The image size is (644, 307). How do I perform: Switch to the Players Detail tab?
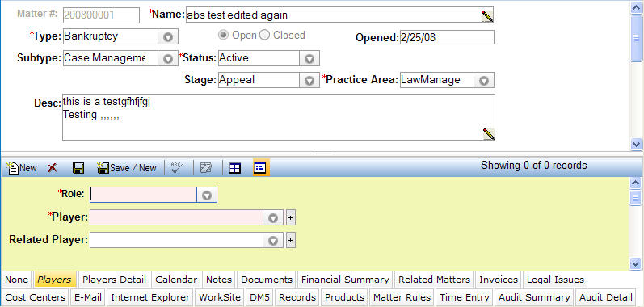[114, 280]
